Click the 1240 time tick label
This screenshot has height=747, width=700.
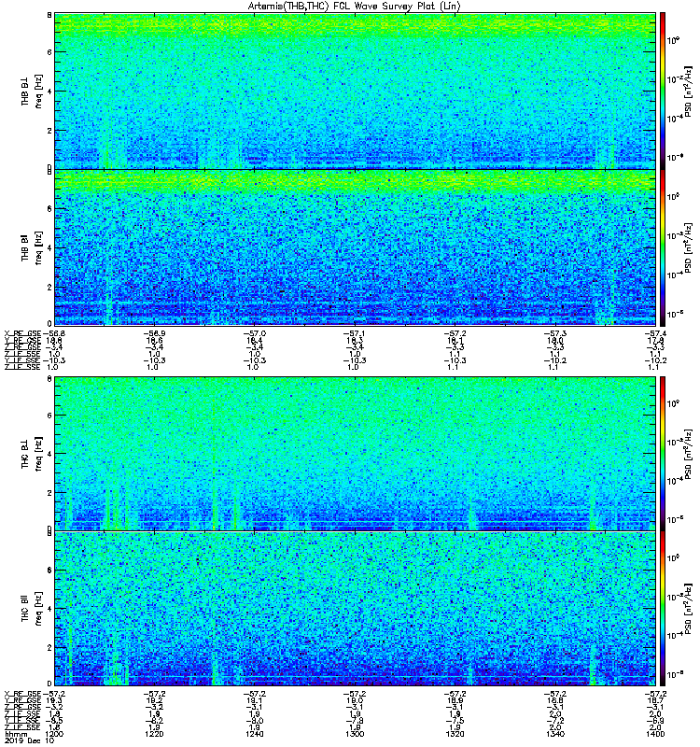255,734
